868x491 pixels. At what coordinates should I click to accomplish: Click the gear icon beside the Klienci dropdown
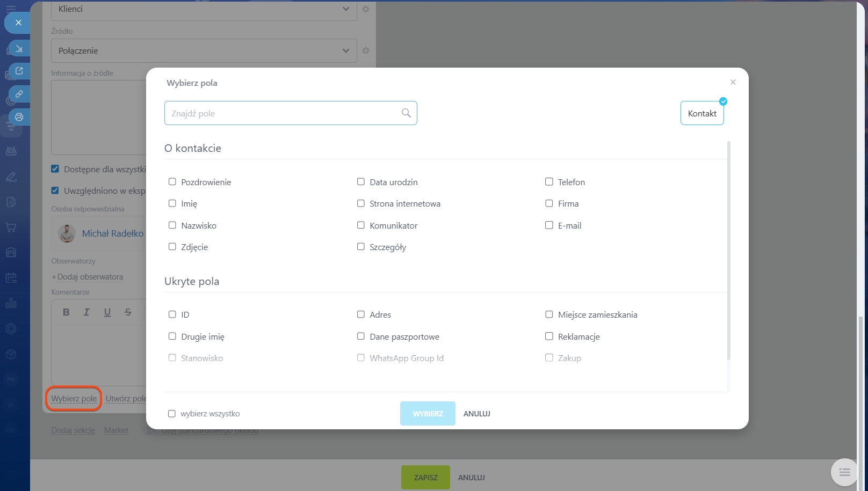(366, 9)
